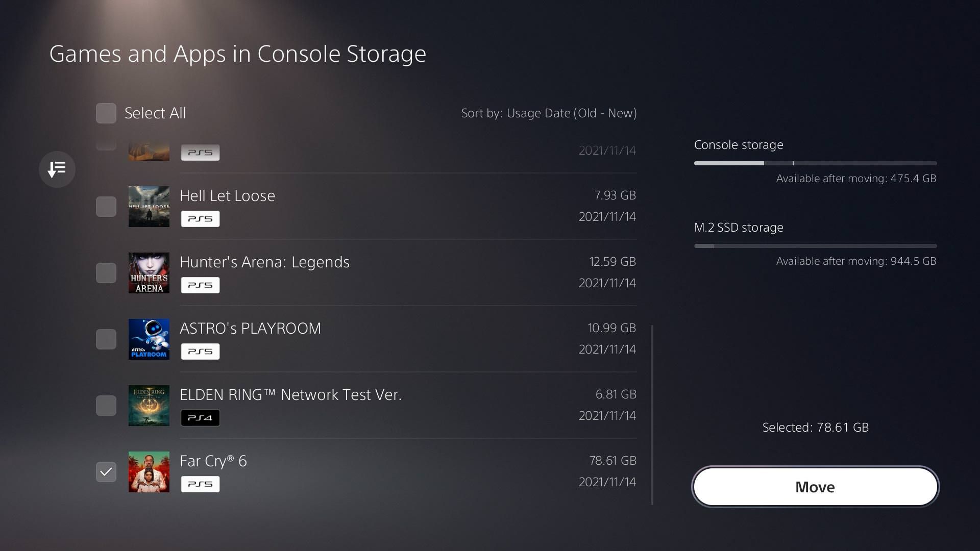Click the ELDEN RING Network Test cover icon
Screen dimensions: 980x551
(x=149, y=406)
